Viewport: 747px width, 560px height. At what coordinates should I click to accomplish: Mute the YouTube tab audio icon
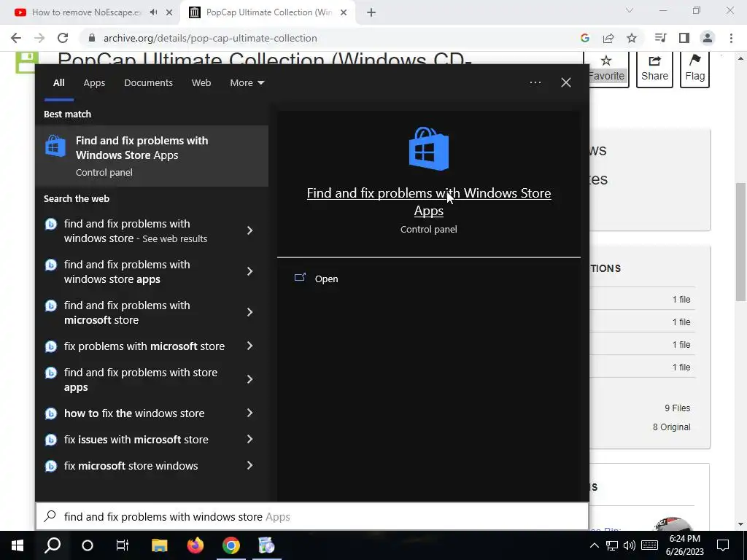tap(153, 12)
